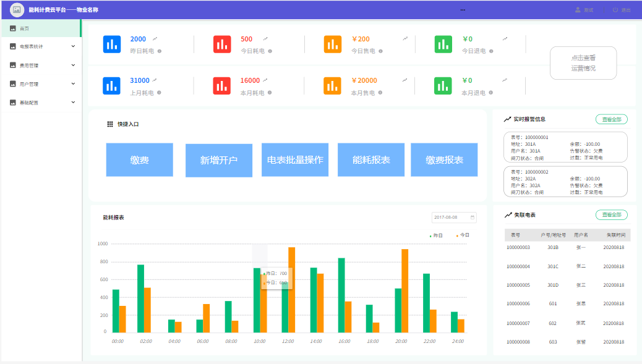The height and width of the screenshot is (364, 642).
Task: Click the orange 本月售电 bar chart icon
Action: click(332, 86)
